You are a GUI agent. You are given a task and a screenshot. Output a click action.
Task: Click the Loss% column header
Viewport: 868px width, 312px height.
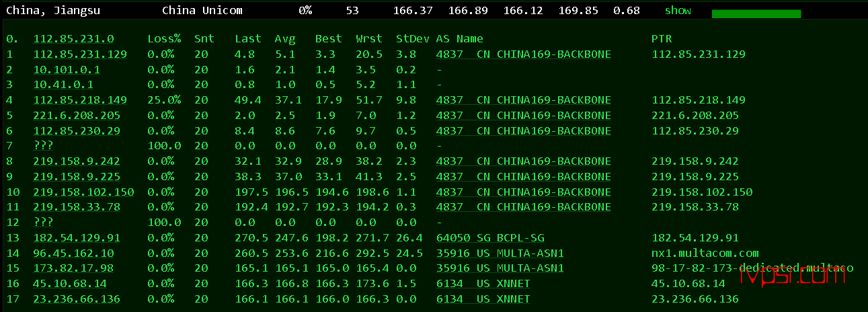(164, 39)
